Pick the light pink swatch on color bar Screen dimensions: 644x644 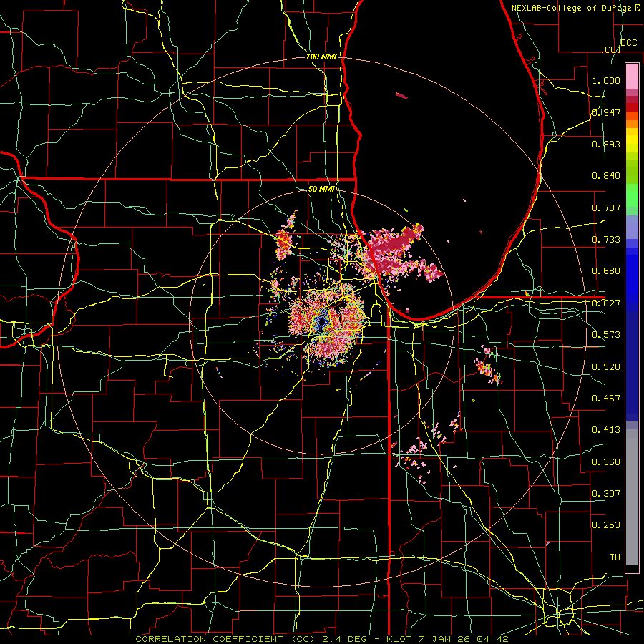pos(632,76)
